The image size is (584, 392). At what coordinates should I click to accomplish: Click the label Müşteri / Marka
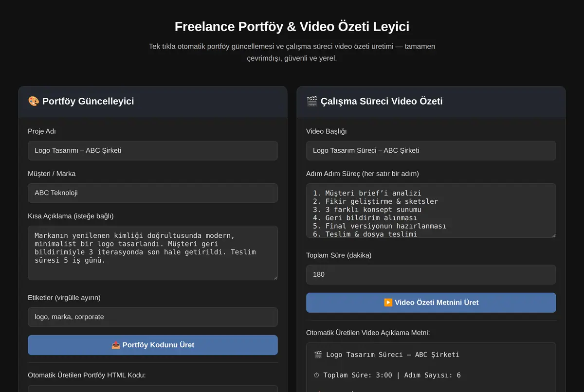[x=52, y=174]
